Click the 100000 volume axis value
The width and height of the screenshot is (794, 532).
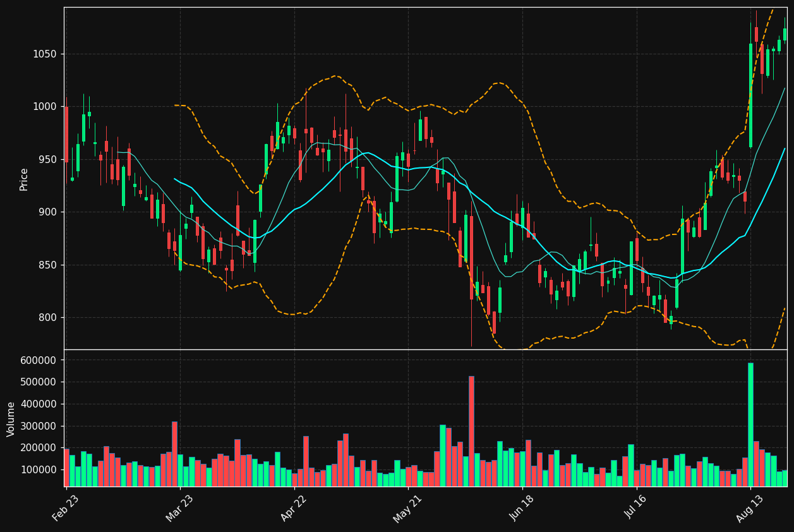(x=39, y=470)
